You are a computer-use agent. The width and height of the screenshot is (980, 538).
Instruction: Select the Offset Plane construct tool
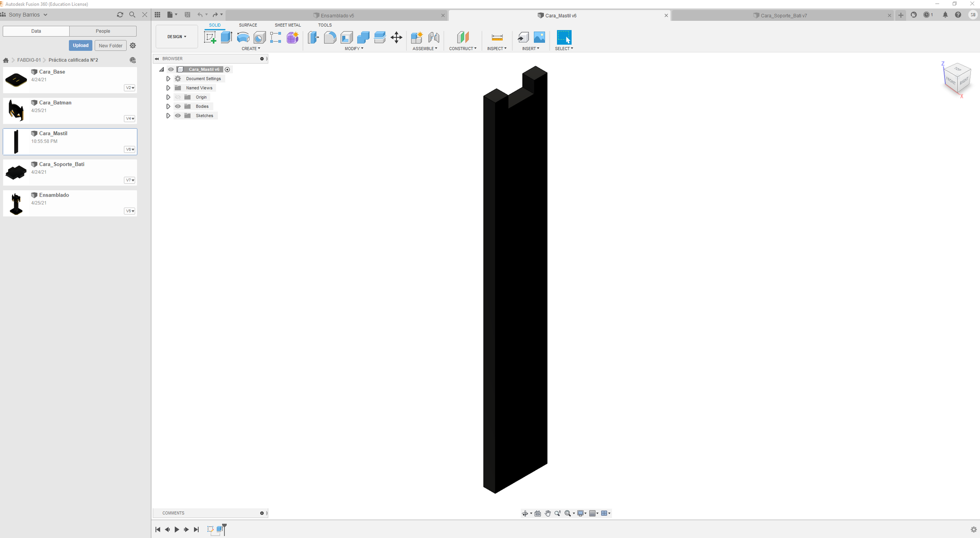[x=463, y=38]
